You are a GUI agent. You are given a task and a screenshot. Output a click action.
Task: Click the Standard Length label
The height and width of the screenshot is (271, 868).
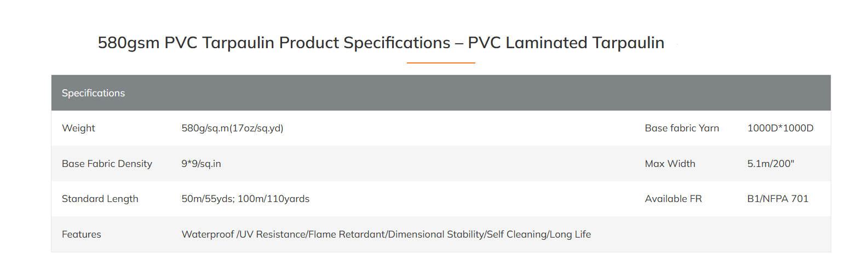[100, 199]
